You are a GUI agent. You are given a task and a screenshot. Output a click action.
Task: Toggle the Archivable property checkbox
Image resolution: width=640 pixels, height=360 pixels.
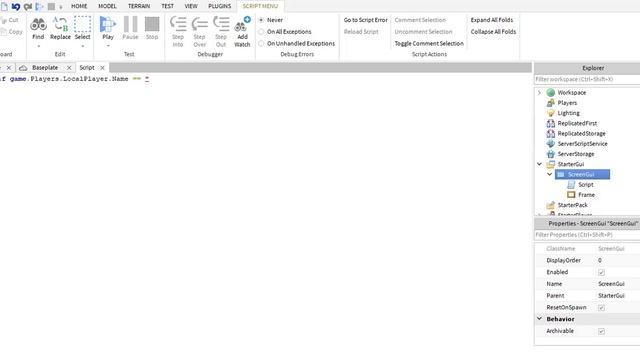pyautogui.click(x=601, y=331)
